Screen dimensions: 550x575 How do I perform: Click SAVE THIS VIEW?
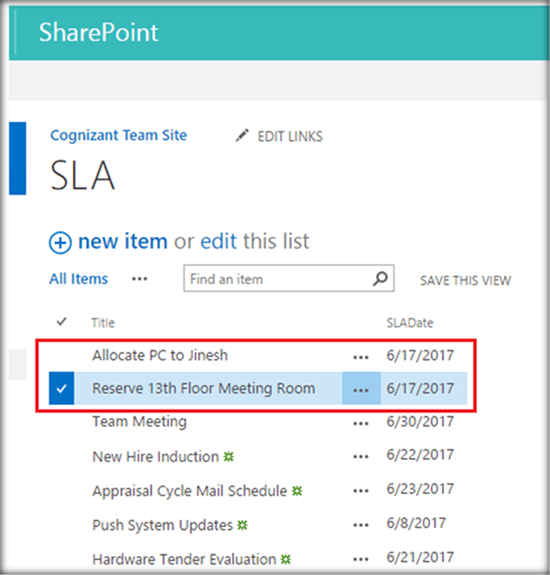tap(465, 281)
